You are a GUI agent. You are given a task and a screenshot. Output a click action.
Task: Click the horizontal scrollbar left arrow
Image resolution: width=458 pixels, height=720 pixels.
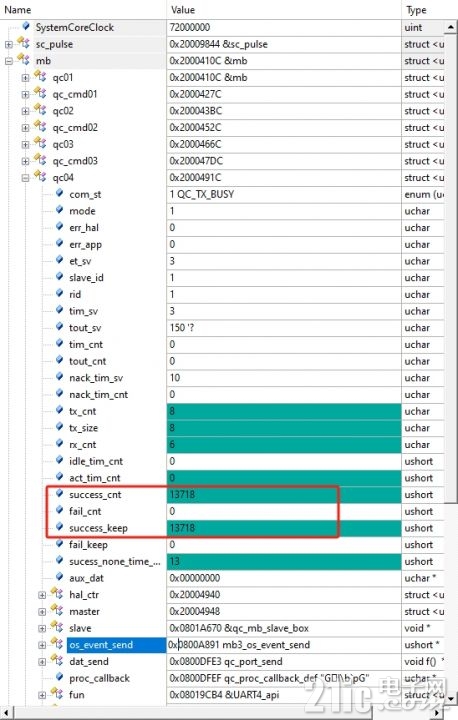click(6, 713)
